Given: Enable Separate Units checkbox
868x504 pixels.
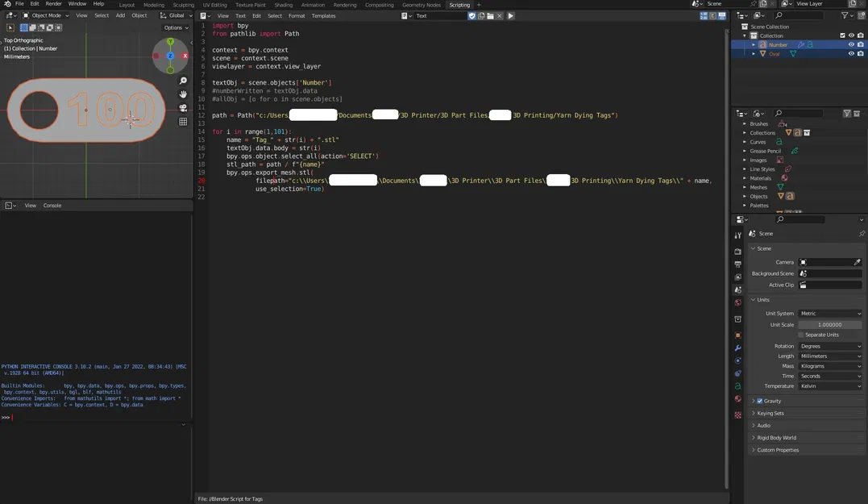Looking at the screenshot, I should click(x=800, y=335).
